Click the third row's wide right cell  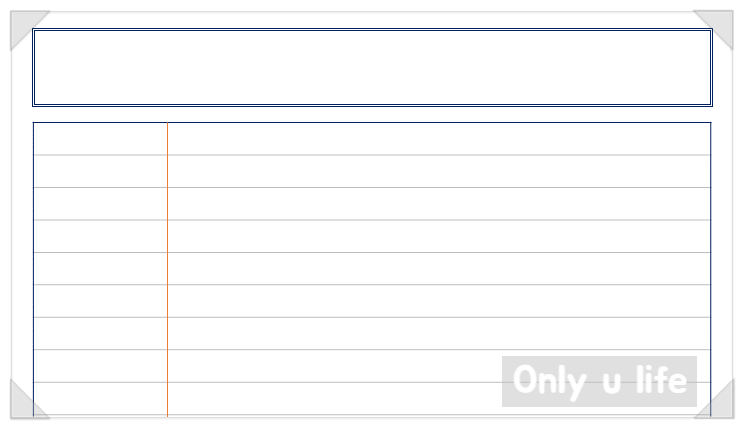[x=439, y=204]
